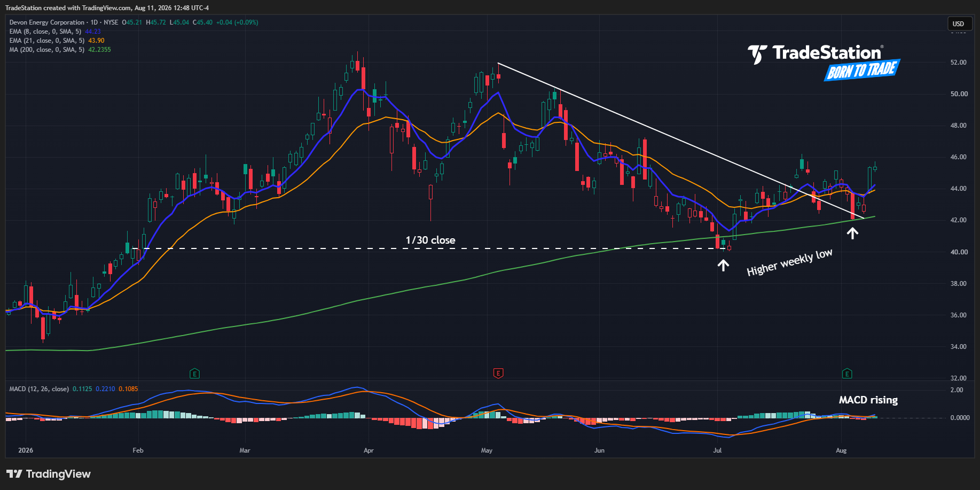
Task: Click the Jun time axis label
Action: click(599, 450)
